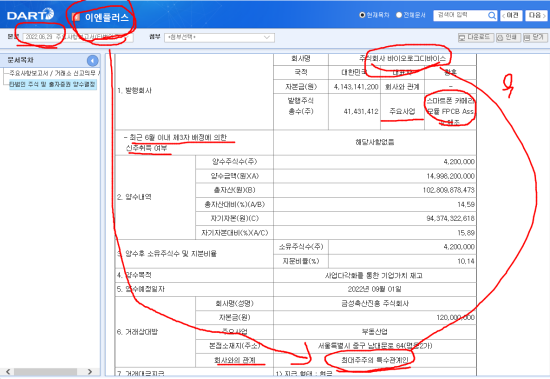
Task: Click the orange icon beside 이엔플러스
Action: point(76,17)
